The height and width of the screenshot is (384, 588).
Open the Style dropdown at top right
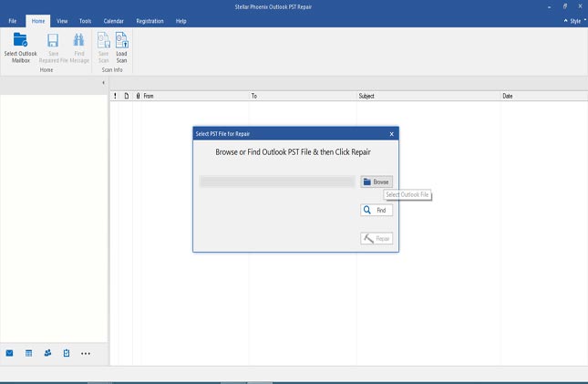click(573, 20)
